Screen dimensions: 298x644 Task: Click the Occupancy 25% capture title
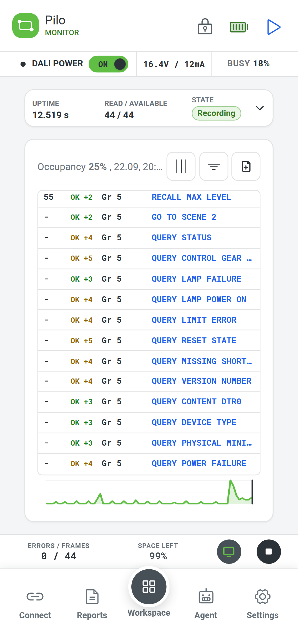[100, 167]
